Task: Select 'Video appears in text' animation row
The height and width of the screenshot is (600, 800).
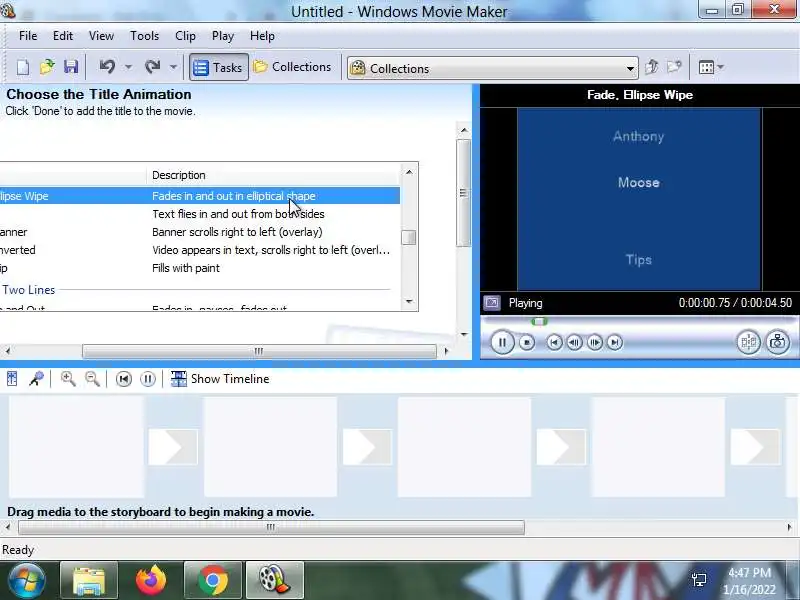Action: point(199,250)
